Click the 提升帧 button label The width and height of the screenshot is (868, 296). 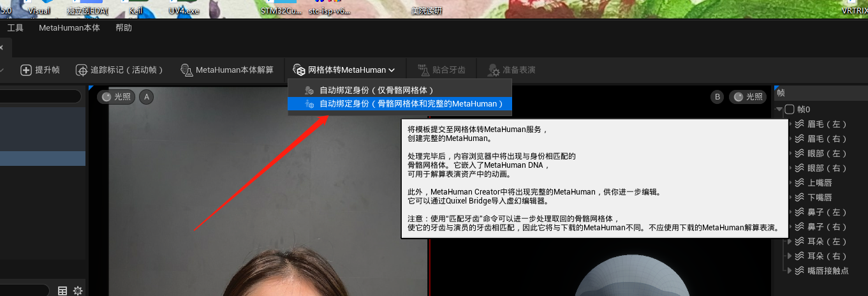(47, 70)
